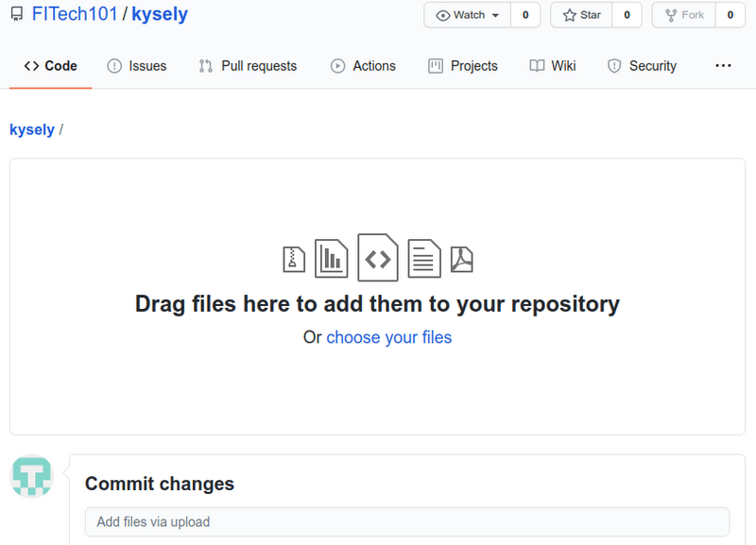Click the bar chart file icon
Image resolution: width=756 pixels, height=545 pixels.
click(331, 257)
